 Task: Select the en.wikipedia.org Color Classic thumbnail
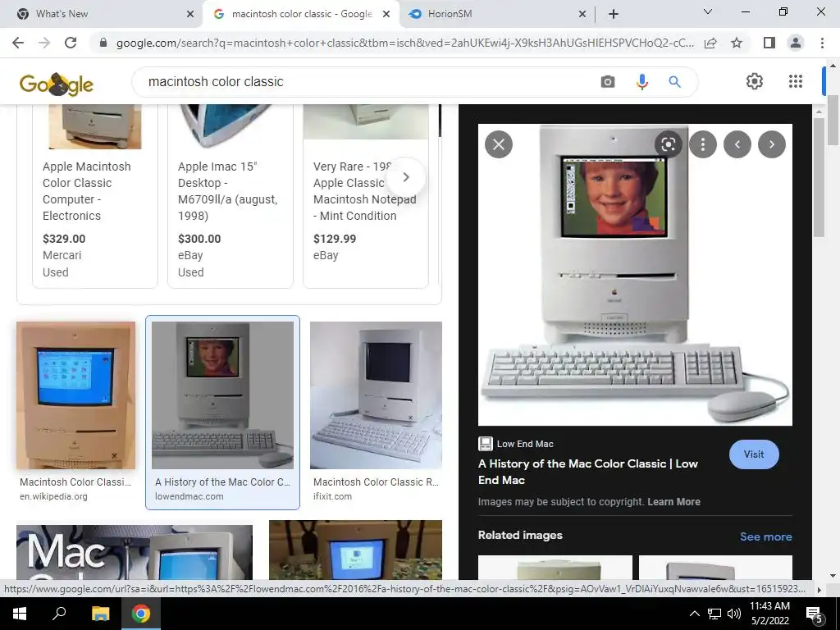tap(75, 395)
